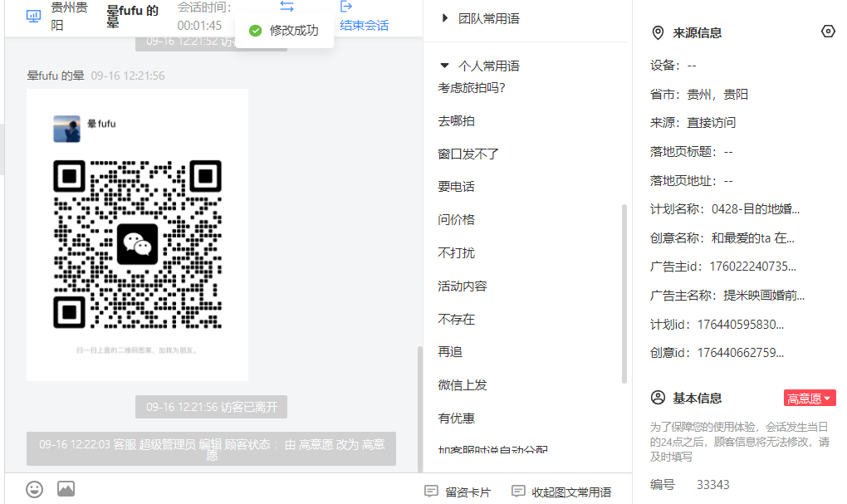This screenshot has height=504, width=847.
Task: Select the phrase 窗口发不了
Action: [x=468, y=154]
